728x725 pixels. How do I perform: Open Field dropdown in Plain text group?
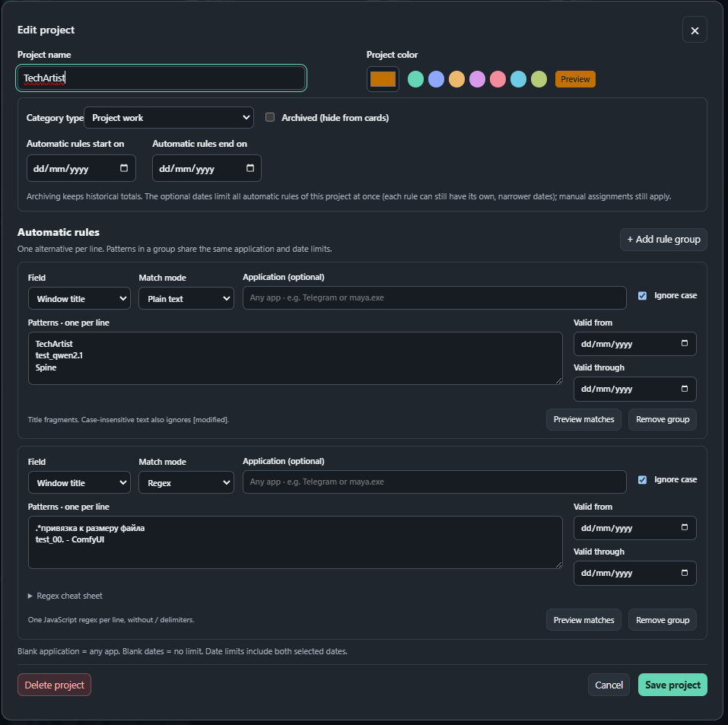click(79, 299)
